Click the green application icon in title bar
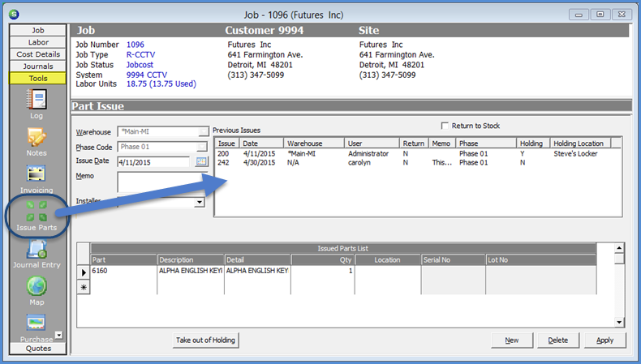641x364 pixels. click(14, 15)
